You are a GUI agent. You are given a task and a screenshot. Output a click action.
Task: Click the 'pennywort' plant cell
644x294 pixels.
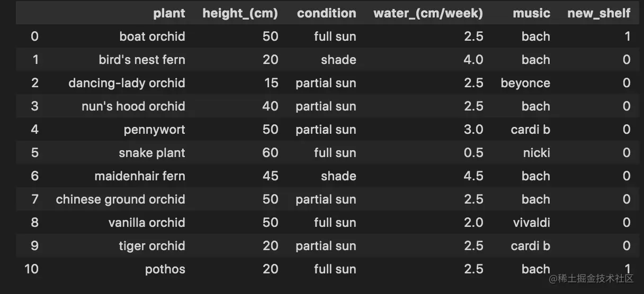154,130
